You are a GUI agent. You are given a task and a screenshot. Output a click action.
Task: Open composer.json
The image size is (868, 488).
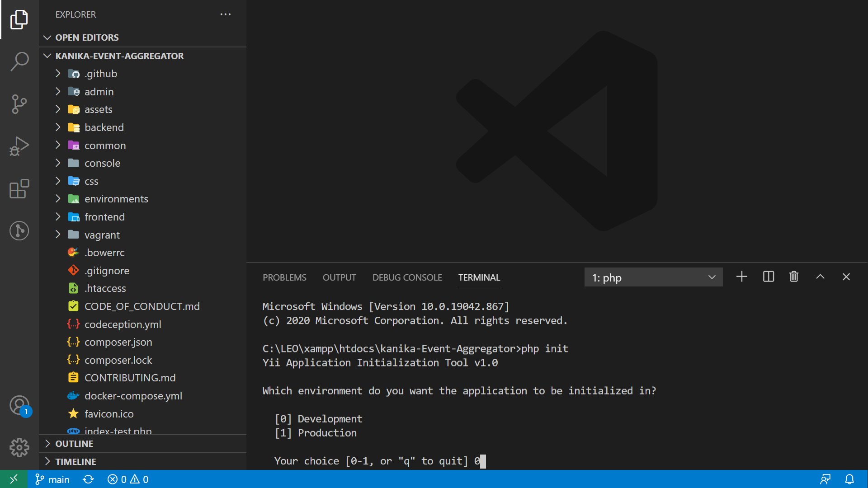pos(143,342)
